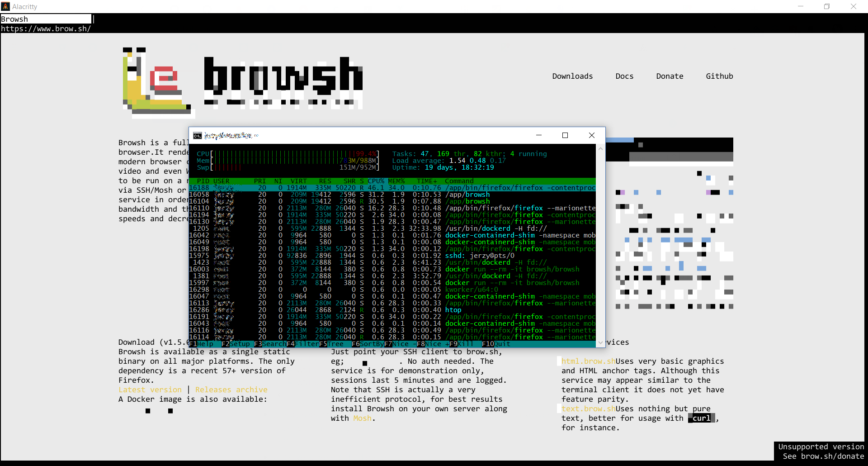
Task: Follow the Releases archive link
Action: [231, 390]
